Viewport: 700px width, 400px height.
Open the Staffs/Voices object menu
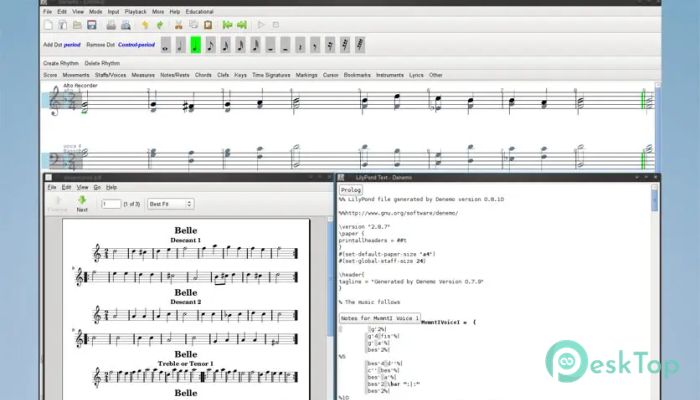pos(110,75)
